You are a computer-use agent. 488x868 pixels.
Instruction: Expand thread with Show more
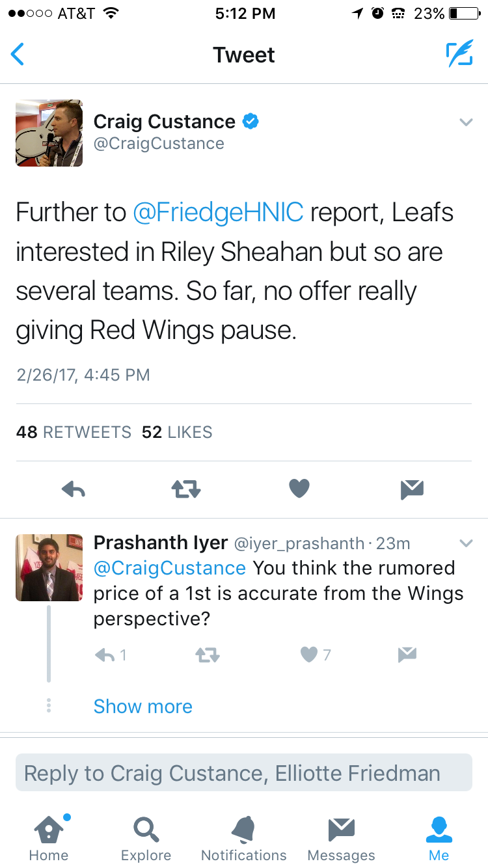click(143, 707)
